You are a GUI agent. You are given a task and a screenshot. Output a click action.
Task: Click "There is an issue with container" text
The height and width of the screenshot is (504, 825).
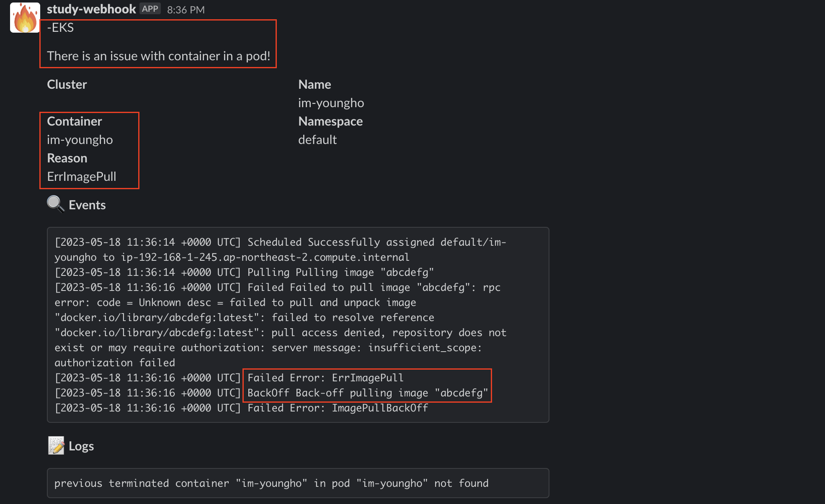pos(158,56)
